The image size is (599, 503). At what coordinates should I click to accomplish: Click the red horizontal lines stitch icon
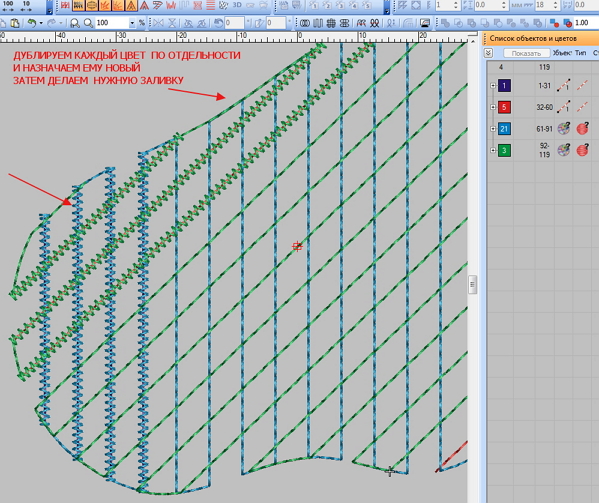pyautogui.click(x=210, y=5)
